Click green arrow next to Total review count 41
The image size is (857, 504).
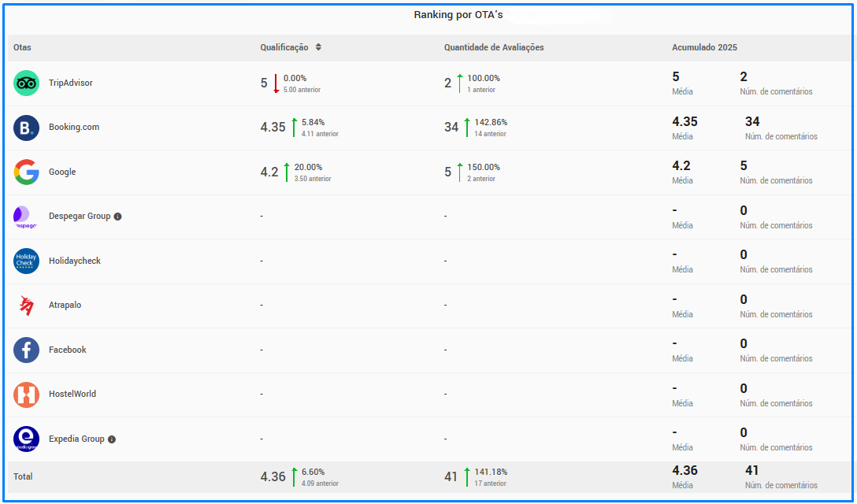pos(467,477)
